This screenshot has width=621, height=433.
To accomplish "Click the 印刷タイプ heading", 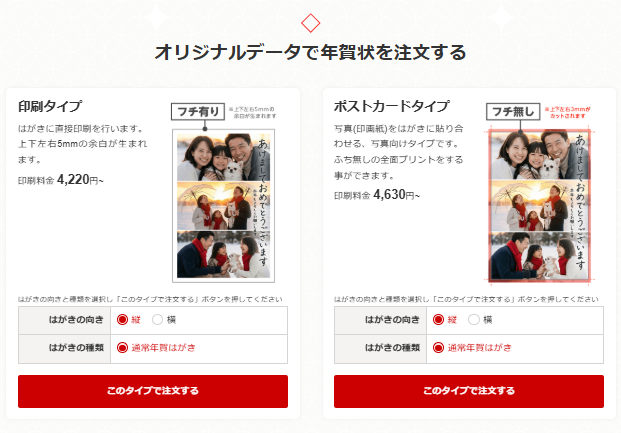I will pos(50,106).
